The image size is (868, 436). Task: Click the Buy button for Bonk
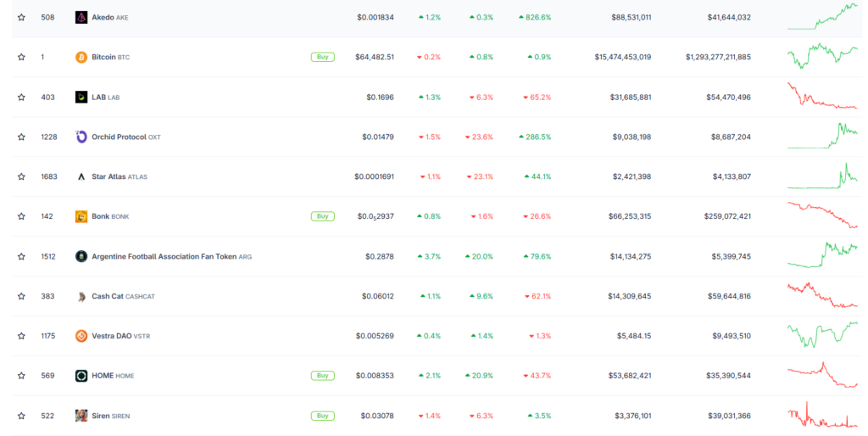pos(323,216)
